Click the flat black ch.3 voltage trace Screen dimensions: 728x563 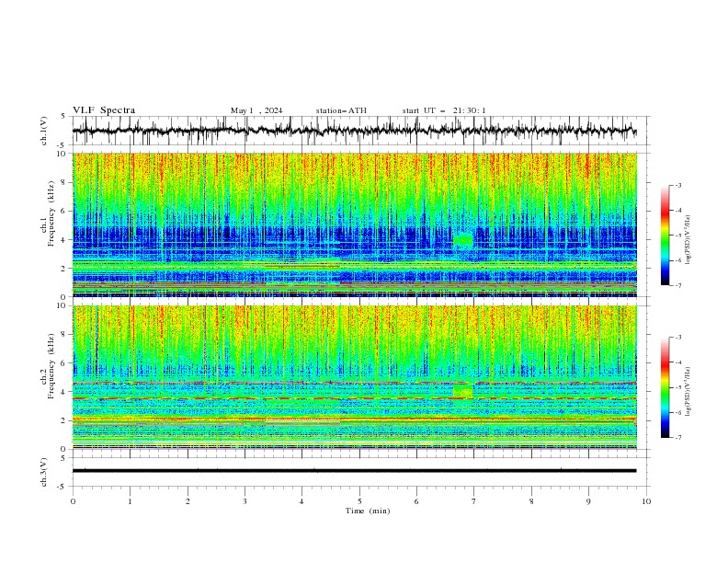[354, 471]
